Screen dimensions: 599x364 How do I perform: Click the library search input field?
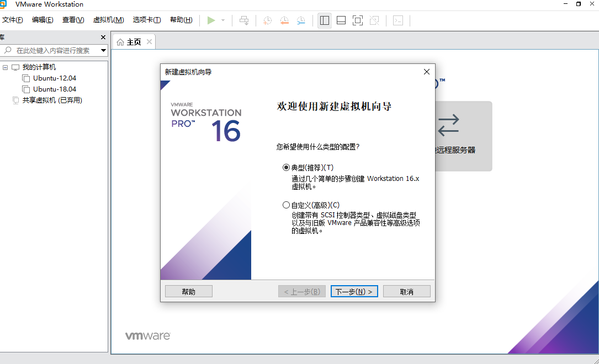[54, 50]
